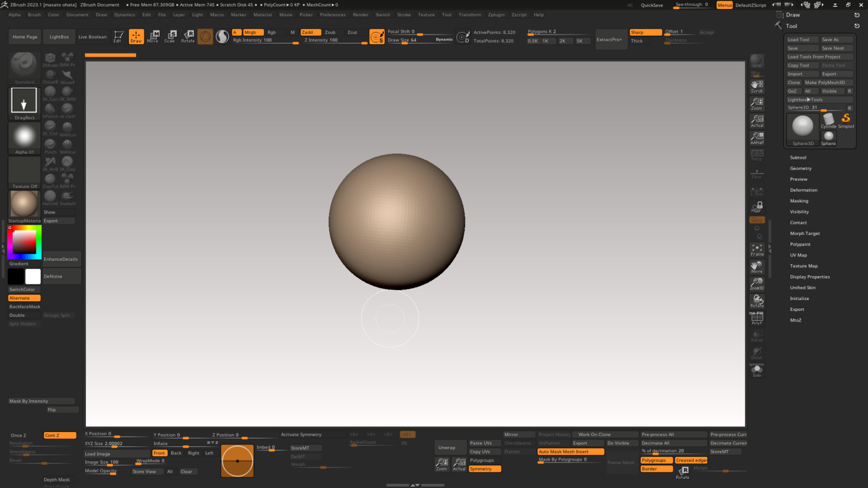Click the Frame icon in right shelf
This screenshot has height=488, width=868.
pos(757,250)
